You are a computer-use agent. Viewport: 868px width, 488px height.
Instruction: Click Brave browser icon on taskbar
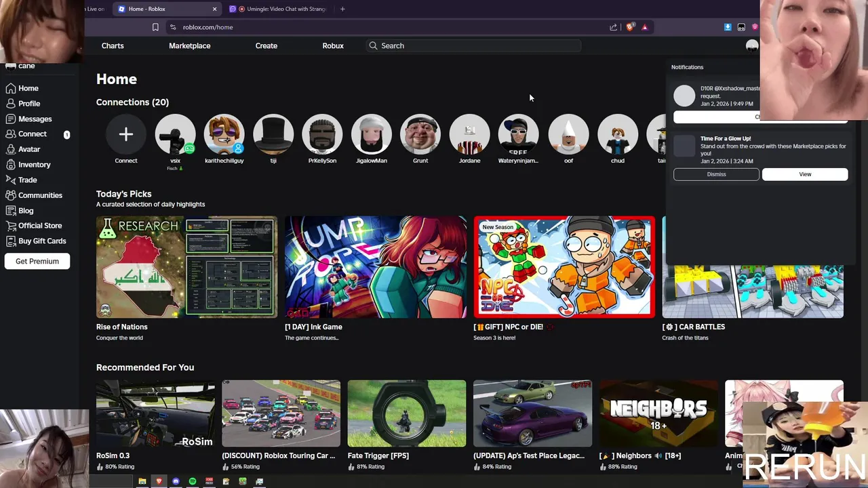point(159,481)
